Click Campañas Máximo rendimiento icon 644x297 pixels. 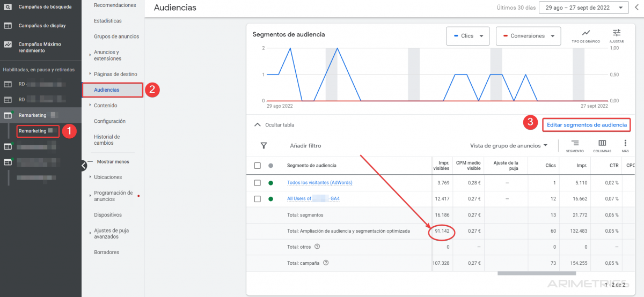pyautogui.click(x=8, y=44)
